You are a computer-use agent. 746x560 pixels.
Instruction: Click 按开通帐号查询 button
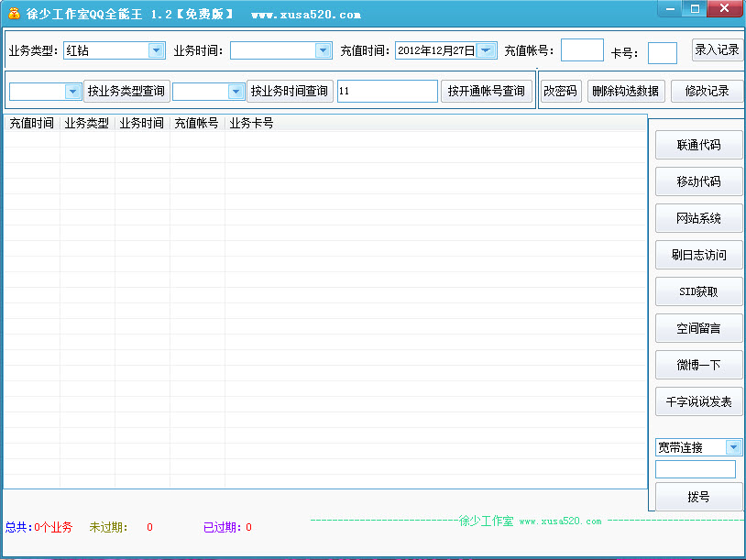[487, 91]
